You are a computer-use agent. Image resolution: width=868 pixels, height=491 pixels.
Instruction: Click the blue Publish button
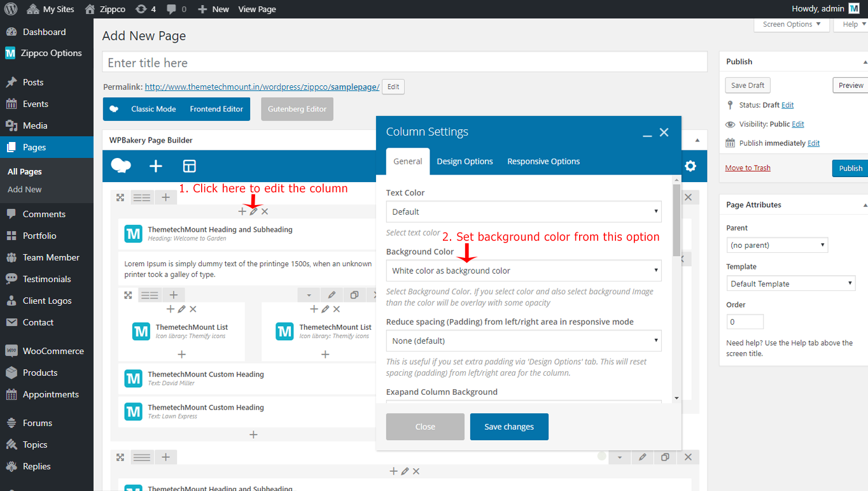[850, 168]
